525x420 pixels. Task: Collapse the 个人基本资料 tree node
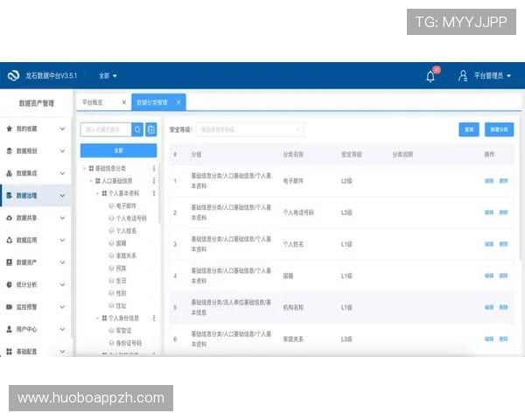(x=97, y=193)
